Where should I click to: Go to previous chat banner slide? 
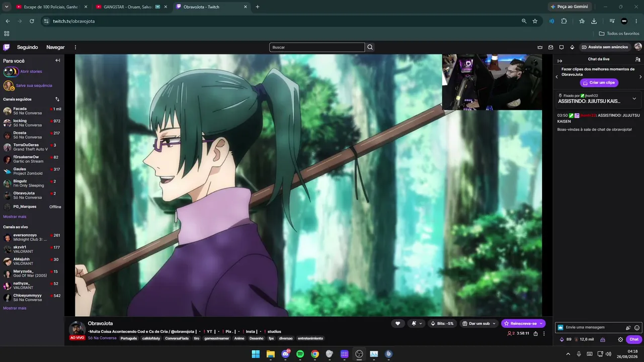pyautogui.click(x=556, y=77)
